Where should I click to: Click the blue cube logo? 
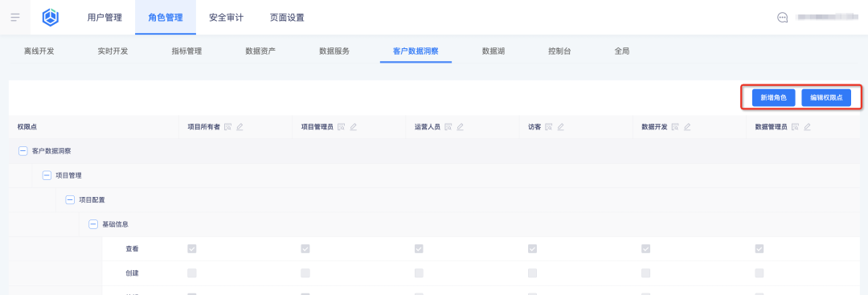click(x=51, y=17)
